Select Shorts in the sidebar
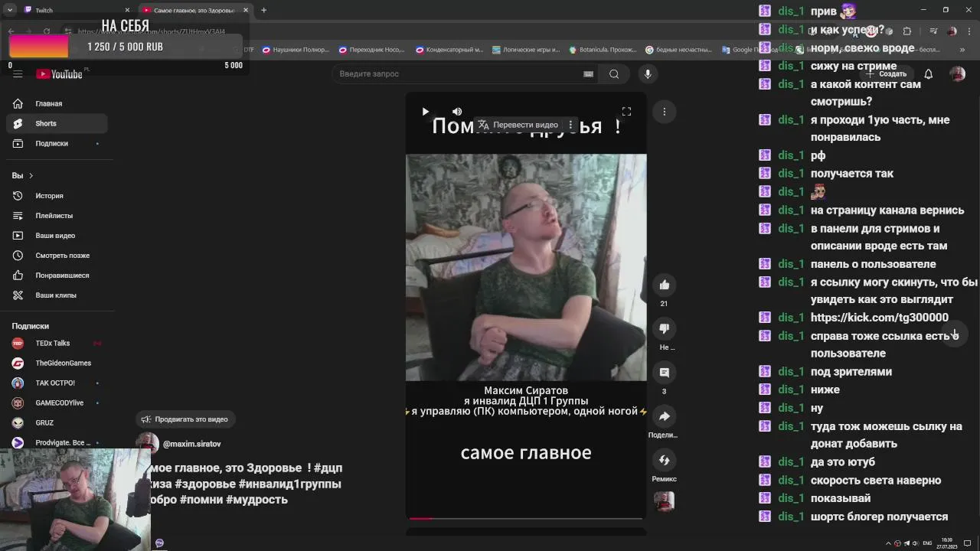Image resolution: width=980 pixels, height=551 pixels. tap(57, 123)
